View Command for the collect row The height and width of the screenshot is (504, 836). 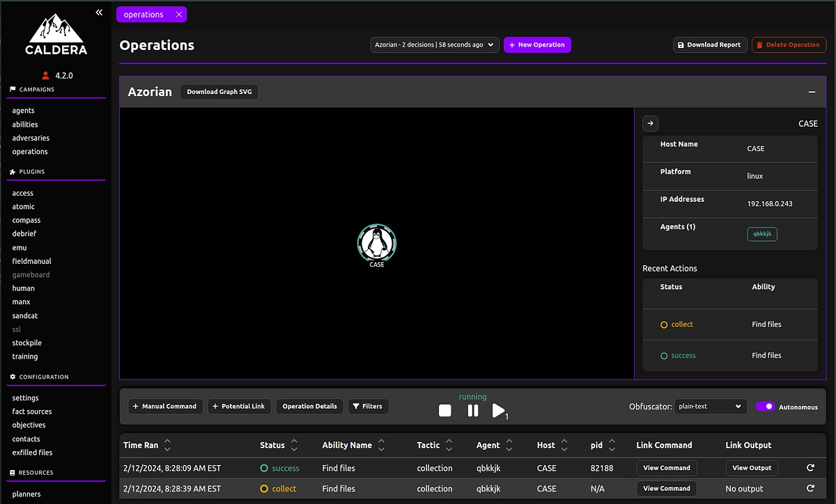pyautogui.click(x=667, y=488)
